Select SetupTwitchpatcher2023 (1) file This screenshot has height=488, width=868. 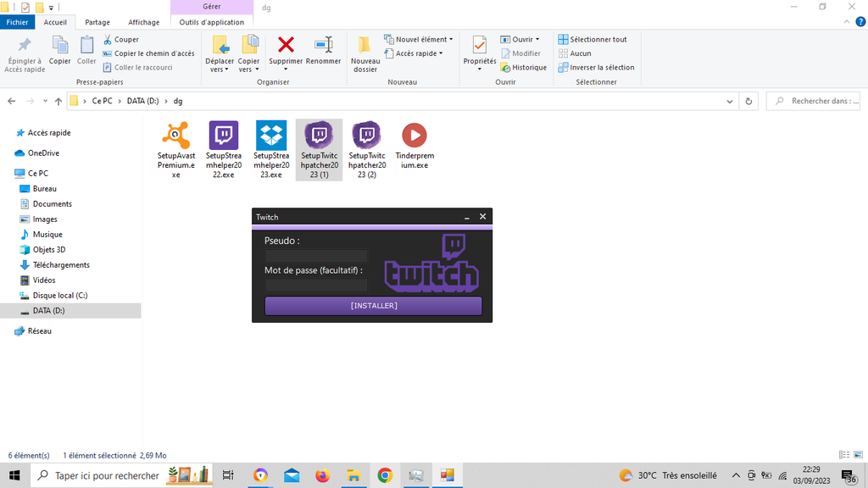pyautogui.click(x=319, y=149)
